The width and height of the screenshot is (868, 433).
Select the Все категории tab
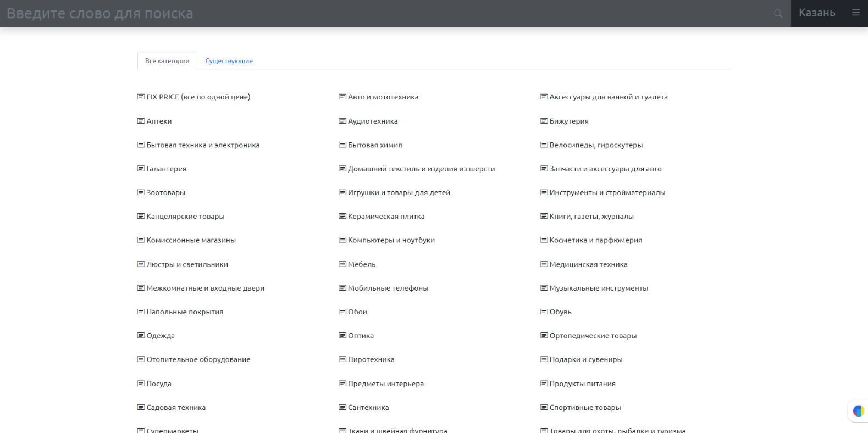tap(167, 61)
